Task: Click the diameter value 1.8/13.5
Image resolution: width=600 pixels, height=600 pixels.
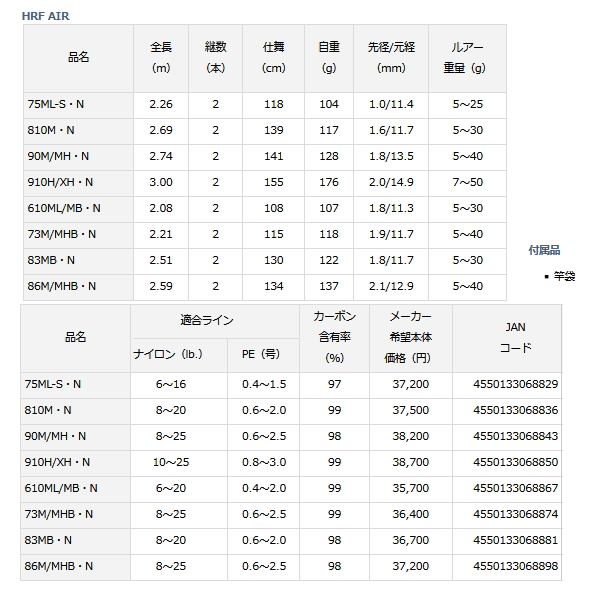Action: tap(391, 156)
